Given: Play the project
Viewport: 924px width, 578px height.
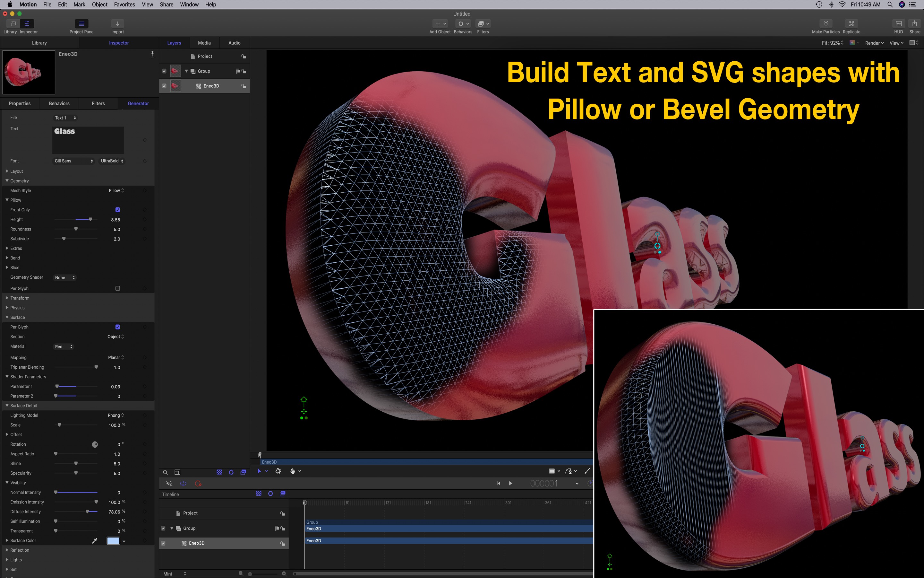Looking at the screenshot, I should click(510, 484).
